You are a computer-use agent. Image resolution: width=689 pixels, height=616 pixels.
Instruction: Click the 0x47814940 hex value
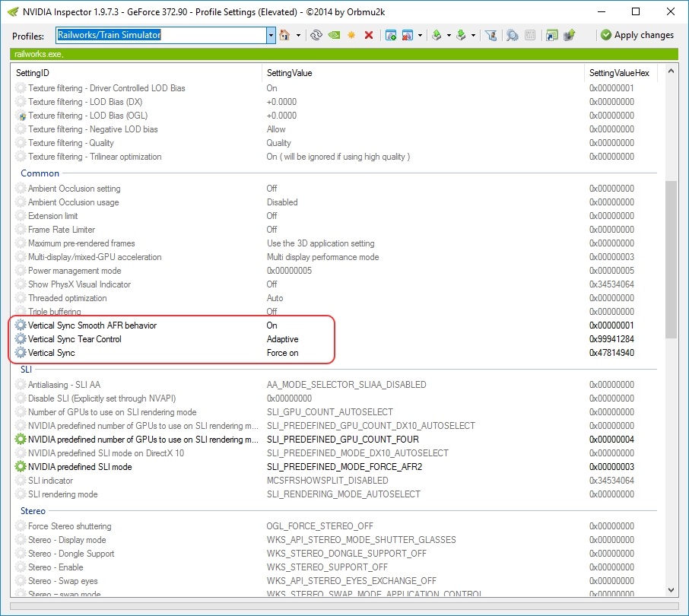pos(611,353)
